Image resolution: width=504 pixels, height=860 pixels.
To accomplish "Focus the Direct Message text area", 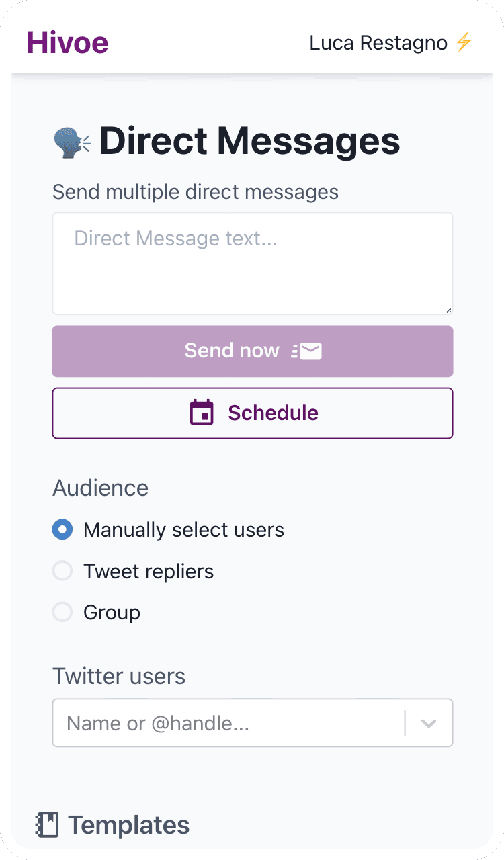I will pos(253,263).
